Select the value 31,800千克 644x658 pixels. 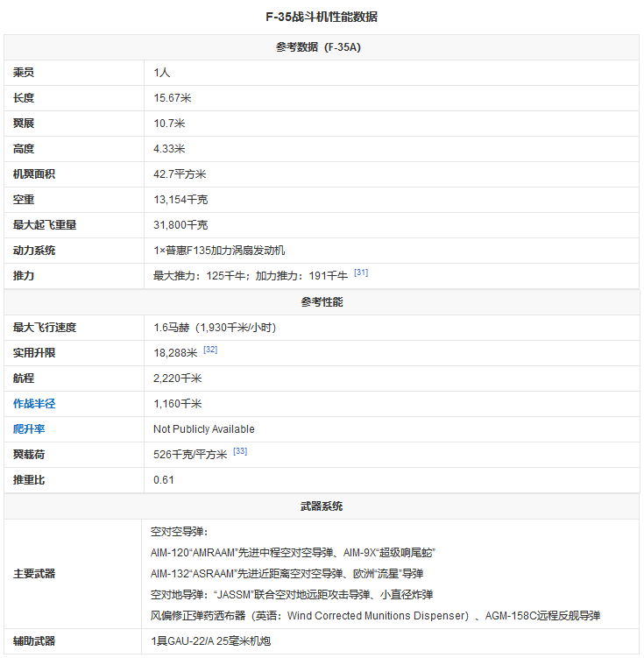coord(180,225)
